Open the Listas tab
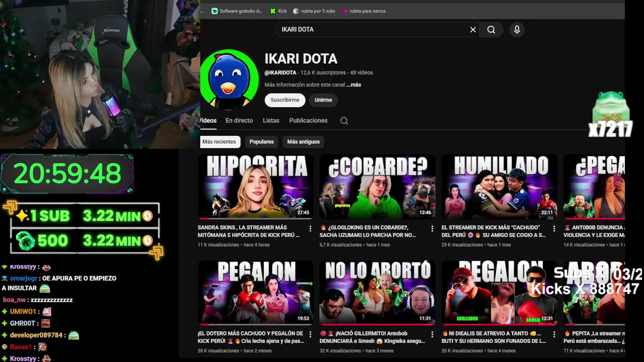Screen dimensions: 644x362 [x=271, y=121]
